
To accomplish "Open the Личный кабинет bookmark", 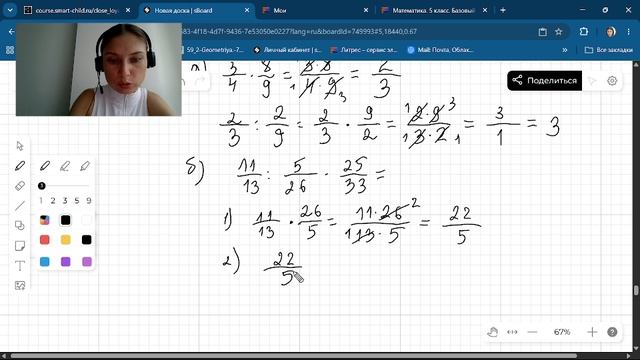I will [287, 50].
